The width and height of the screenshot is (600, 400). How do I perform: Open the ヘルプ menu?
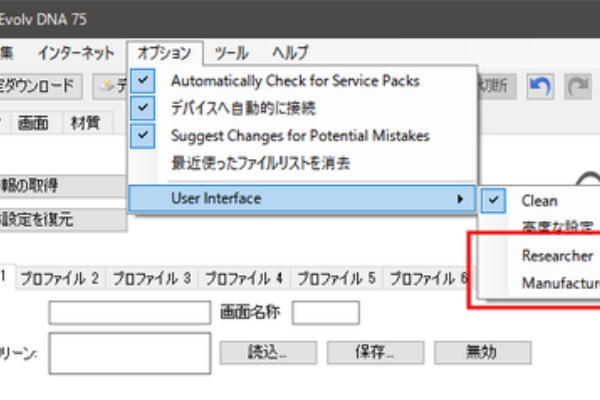290,52
